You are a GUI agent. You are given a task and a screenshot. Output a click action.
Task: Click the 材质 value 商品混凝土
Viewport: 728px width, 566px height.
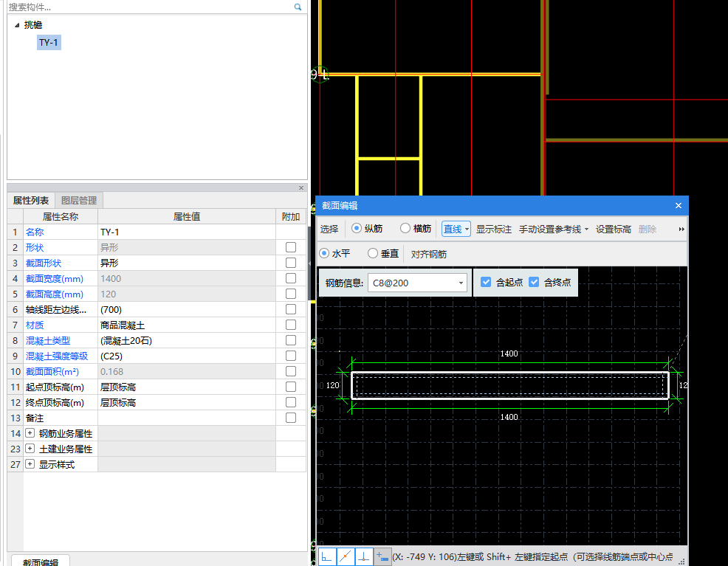click(x=187, y=325)
